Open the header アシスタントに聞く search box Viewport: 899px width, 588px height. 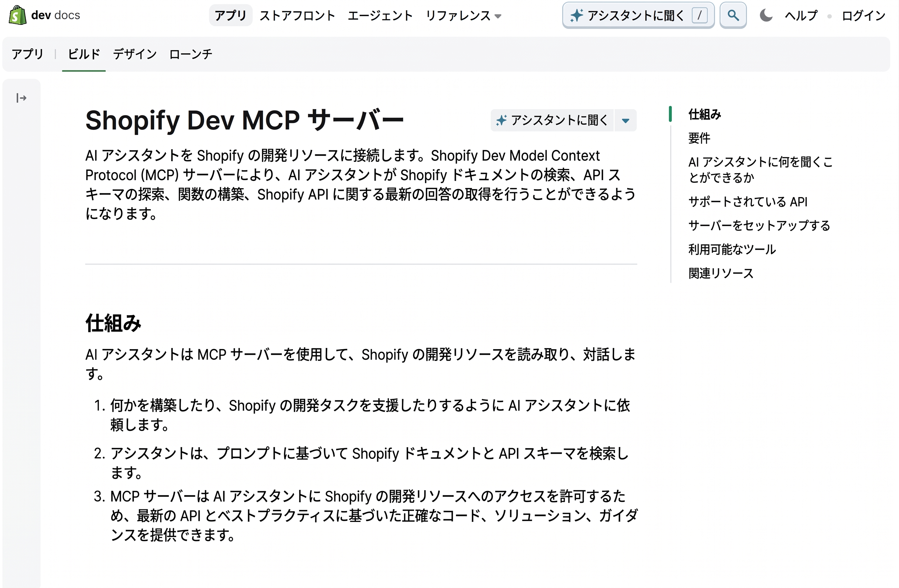coord(638,15)
